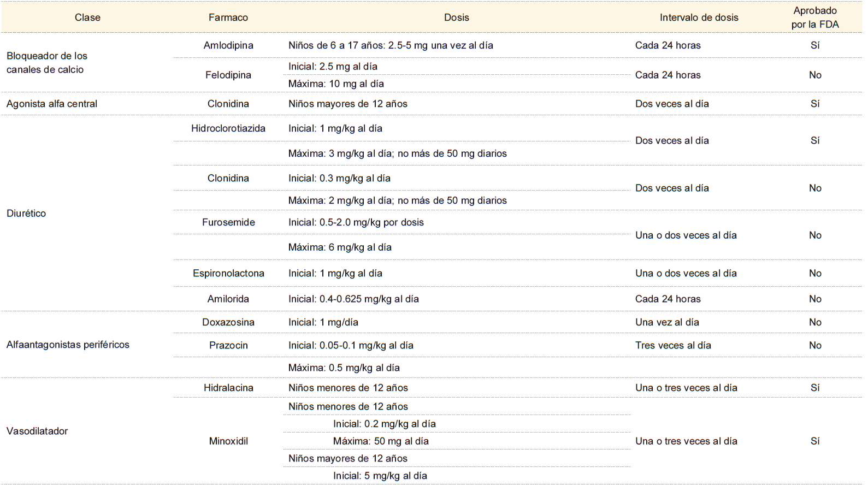The width and height of the screenshot is (868, 485).
Task: Select the Prazocin drug name
Action: tap(228, 345)
